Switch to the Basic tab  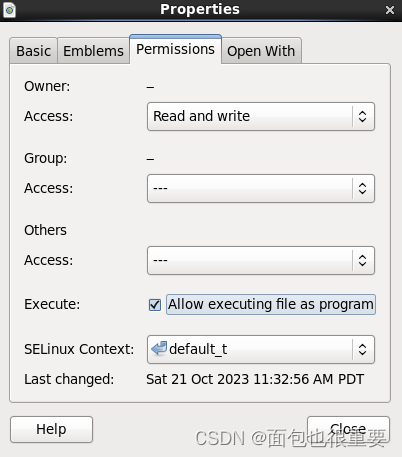(x=34, y=51)
